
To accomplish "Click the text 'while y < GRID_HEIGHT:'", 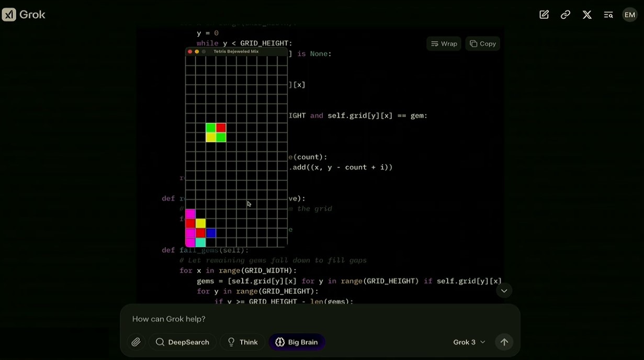I will point(244,43).
